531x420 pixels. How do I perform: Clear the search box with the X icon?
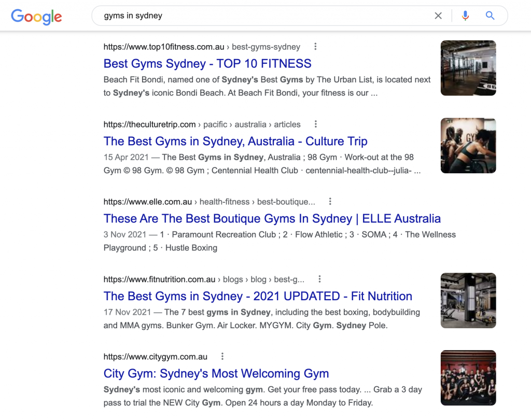(x=438, y=16)
